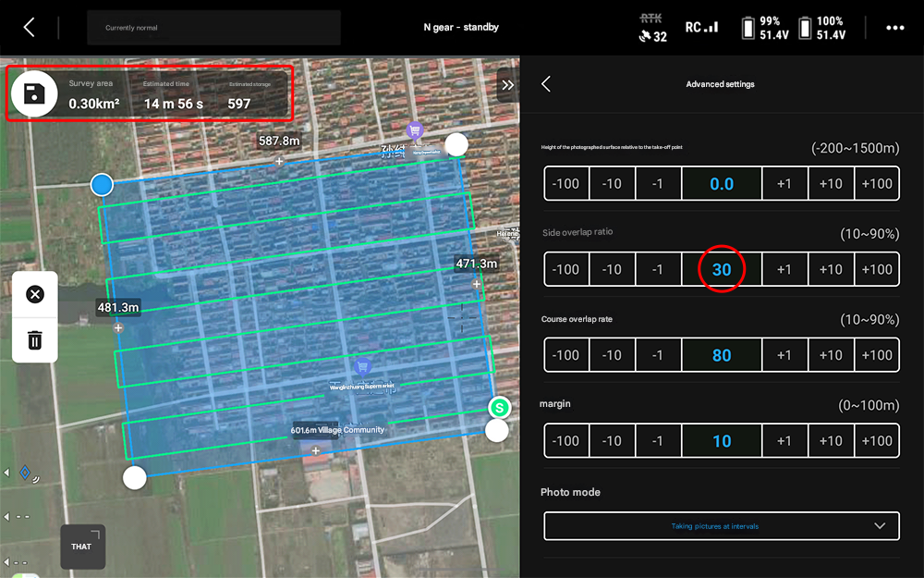Open the three-dot more options menu
924x578 pixels.
pyautogui.click(x=894, y=28)
